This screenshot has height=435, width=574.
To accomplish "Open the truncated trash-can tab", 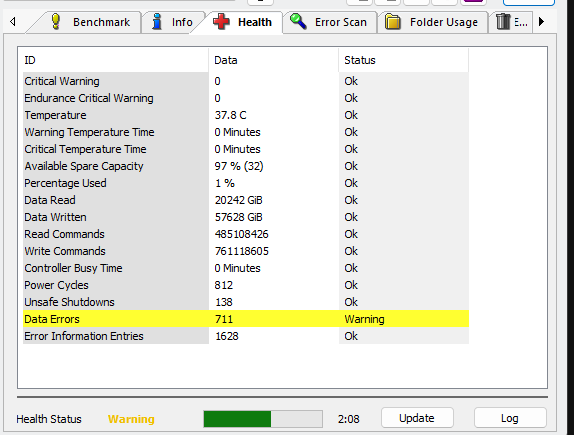I will [x=511, y=22].
